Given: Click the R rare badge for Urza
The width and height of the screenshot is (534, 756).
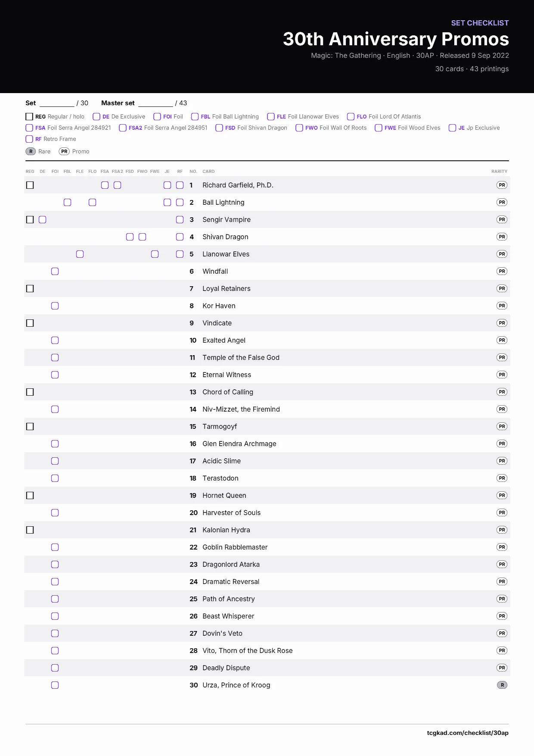Looking at the screenshot, I should tap(502, 685).
